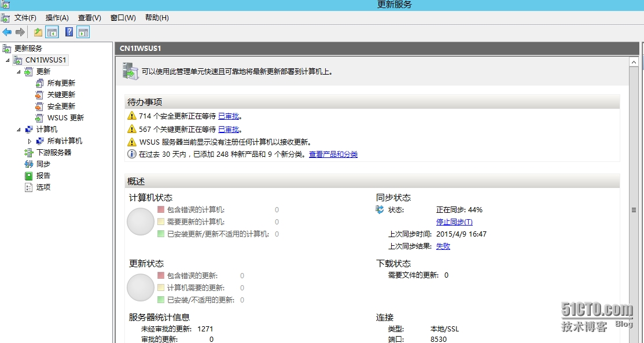The width and height of the screenshot is (644, 343).
Task: Select 关键更新 in the tree
Action: pos(61,94)
